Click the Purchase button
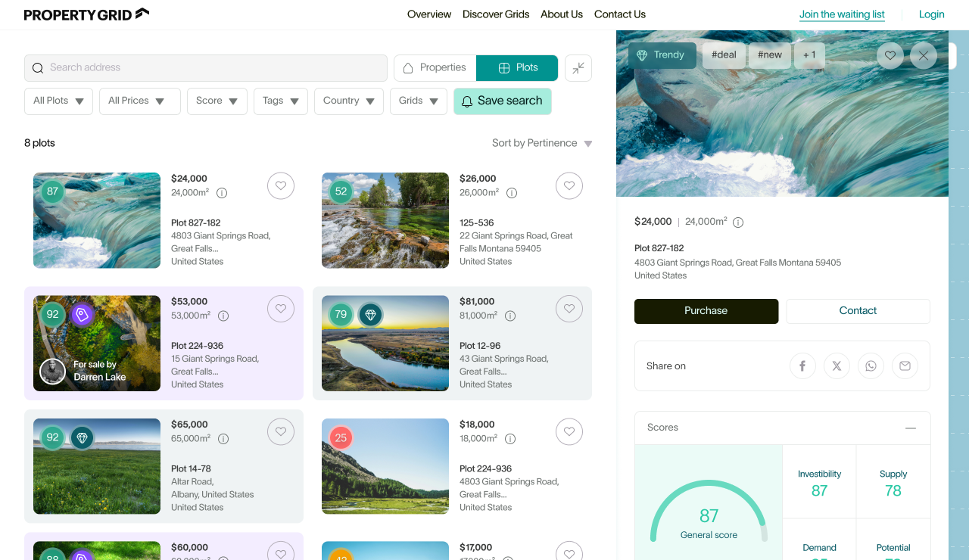Screen dimensions: 969x560 [x=706, y=311]
